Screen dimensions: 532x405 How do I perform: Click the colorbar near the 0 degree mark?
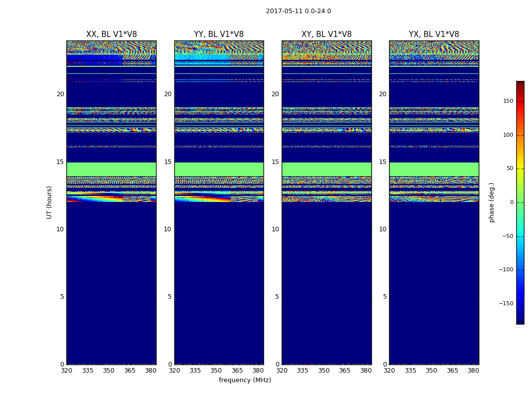tap(520, 202)
